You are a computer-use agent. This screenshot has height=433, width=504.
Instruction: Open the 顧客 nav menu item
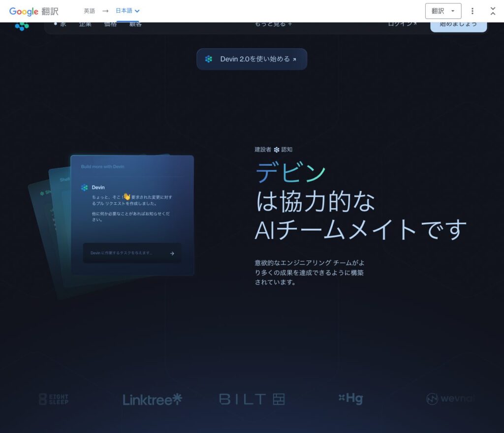(x=135, y=25)
